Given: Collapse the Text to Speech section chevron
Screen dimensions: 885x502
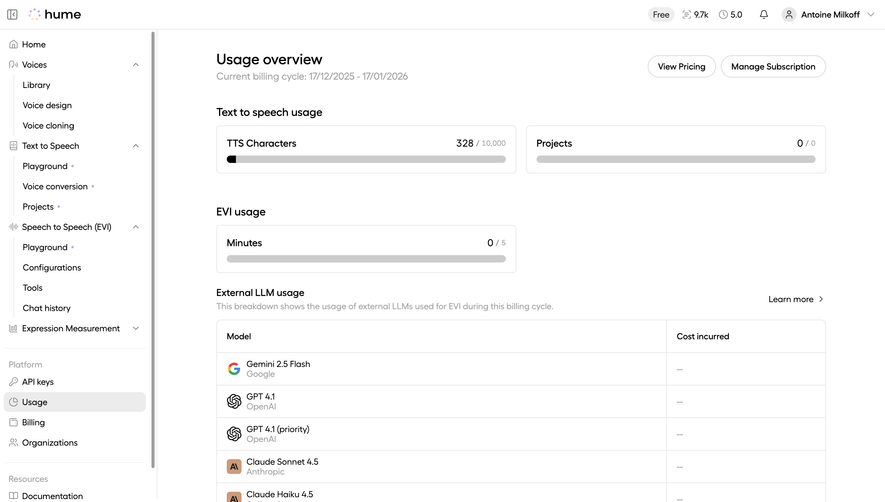Looking at the screenshot, I should (x=135, y=146).
